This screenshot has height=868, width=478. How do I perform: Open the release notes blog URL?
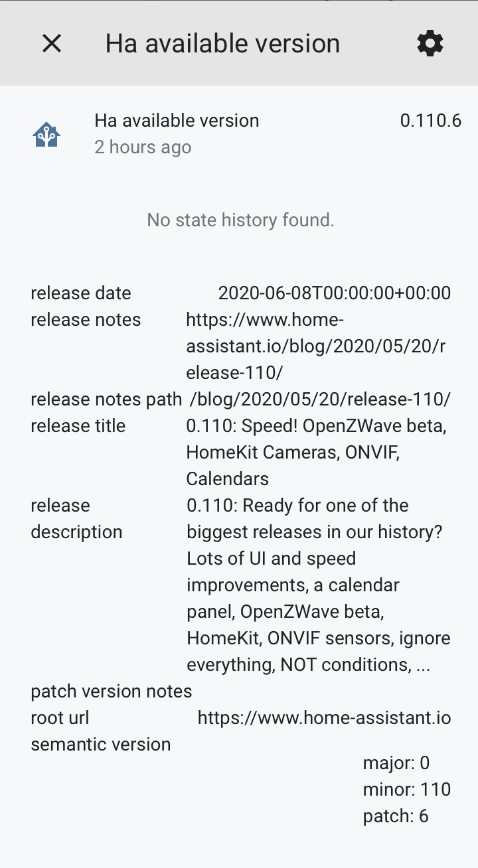click(315, 346)
